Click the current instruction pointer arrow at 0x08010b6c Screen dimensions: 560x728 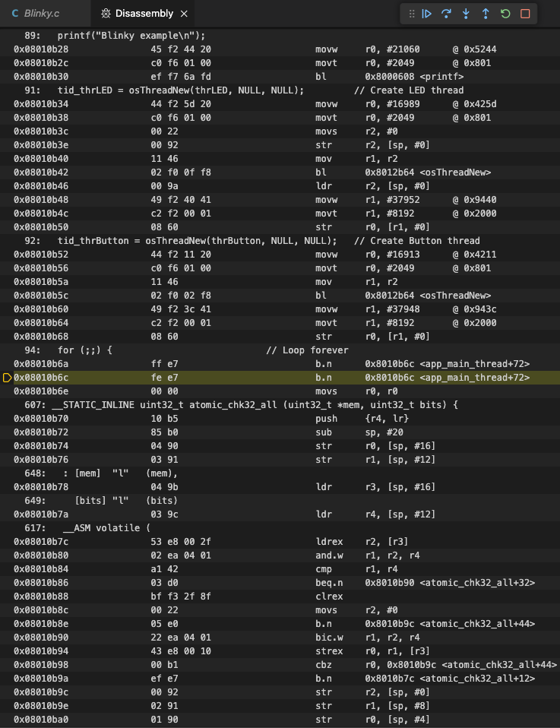point(7,378)
